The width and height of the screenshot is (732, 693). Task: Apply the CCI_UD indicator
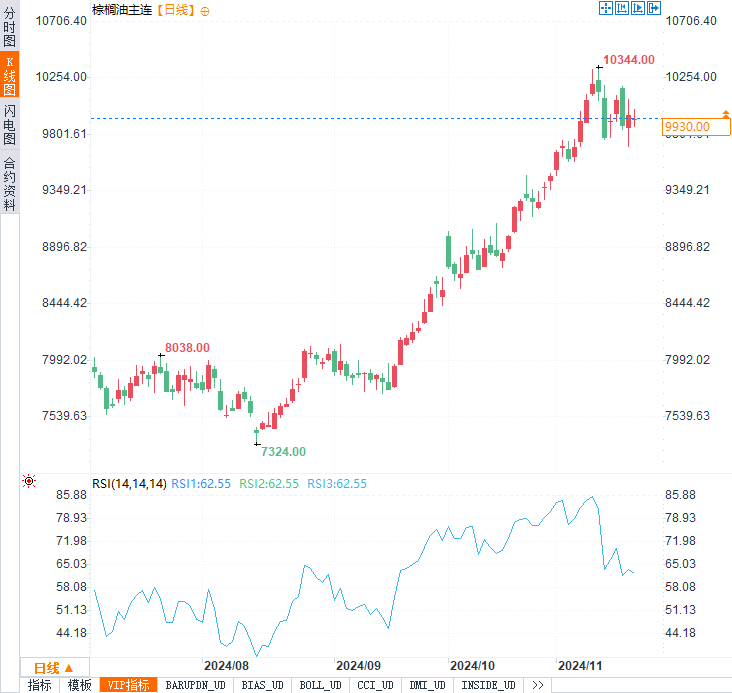pos(375,685)
